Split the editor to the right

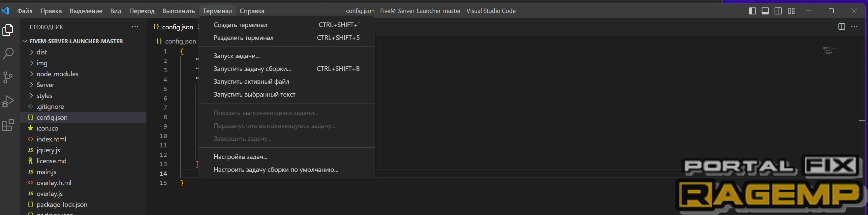click(x=841, y=27)
